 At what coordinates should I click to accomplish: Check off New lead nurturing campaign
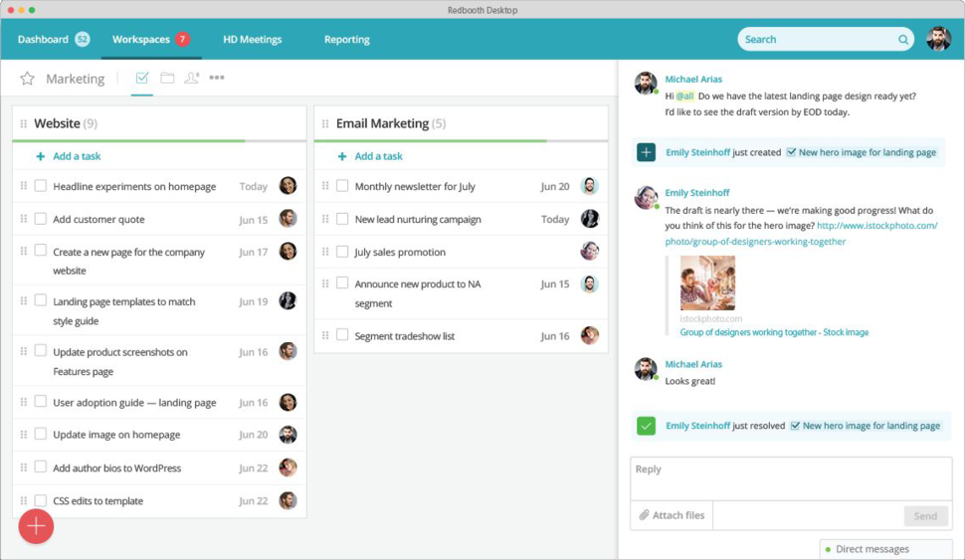click(342, 219)
